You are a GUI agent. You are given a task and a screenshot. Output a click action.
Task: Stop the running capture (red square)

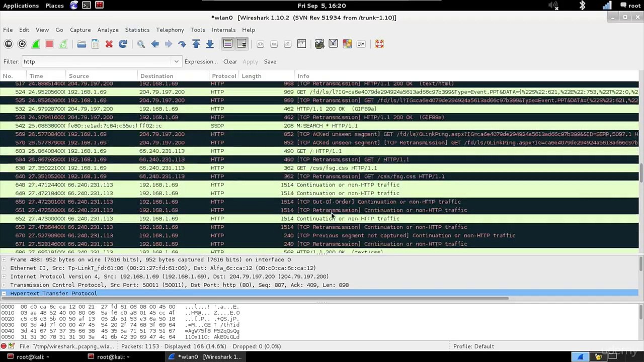[49, 44]
